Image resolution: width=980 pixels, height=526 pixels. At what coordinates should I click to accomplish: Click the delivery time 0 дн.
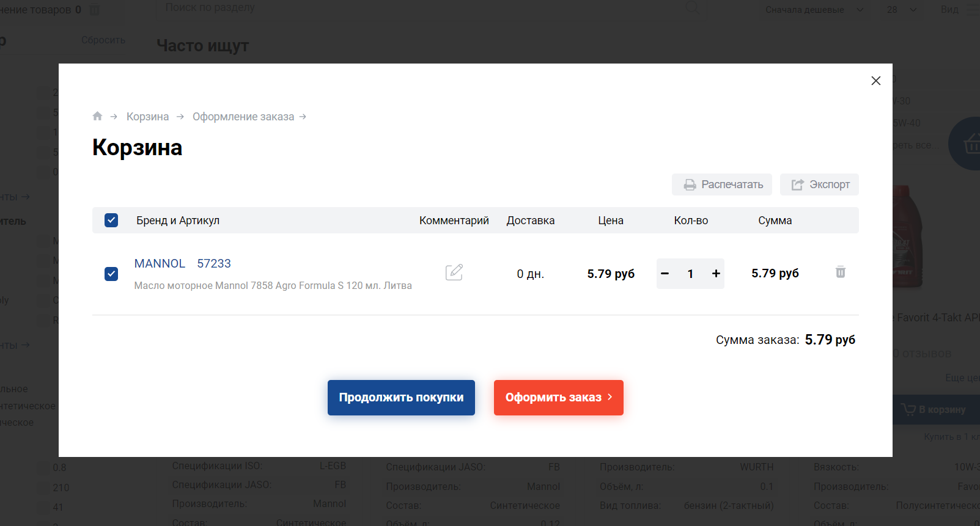point(531,274)
